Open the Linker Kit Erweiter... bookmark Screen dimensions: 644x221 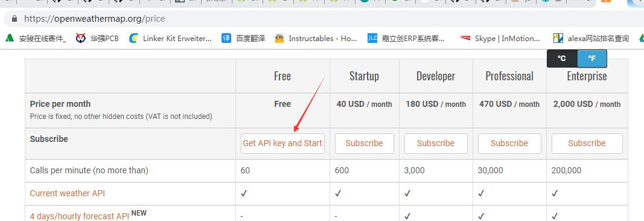170,39
